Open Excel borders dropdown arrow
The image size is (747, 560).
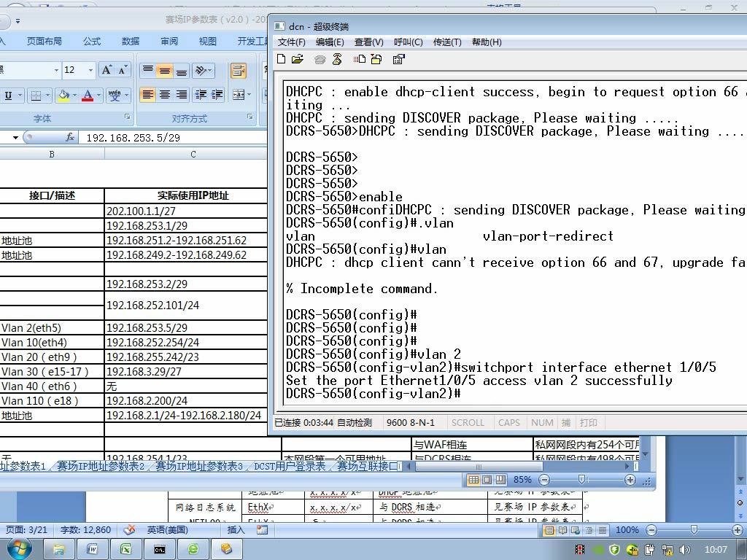coord(47,96)
